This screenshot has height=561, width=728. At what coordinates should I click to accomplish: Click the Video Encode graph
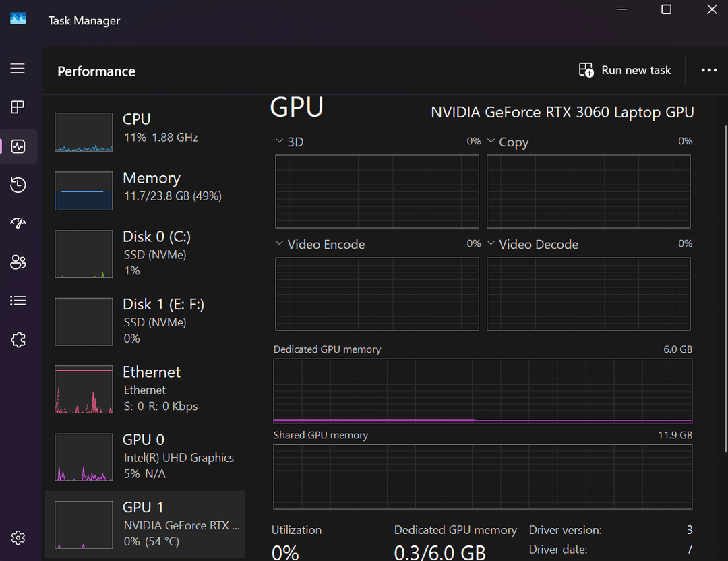(377, 294)
